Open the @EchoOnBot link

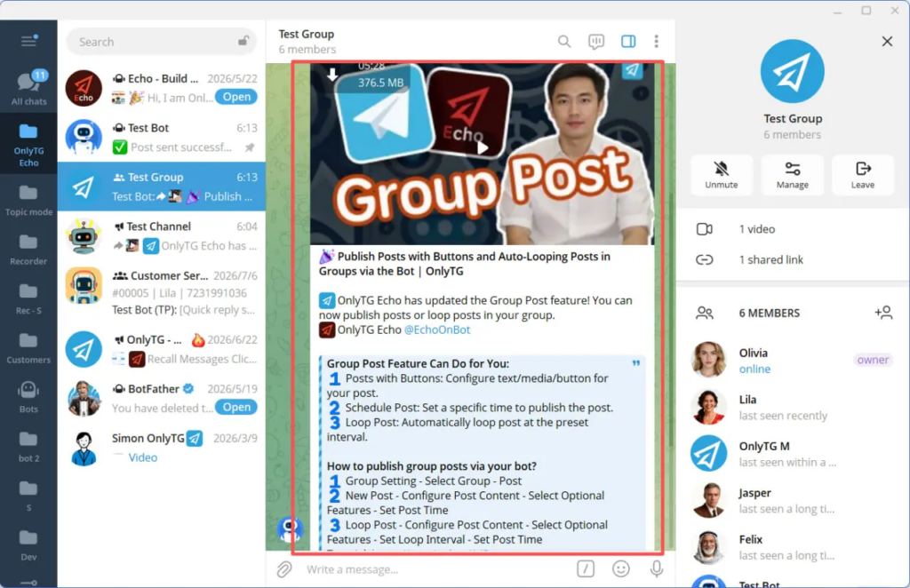437,330
